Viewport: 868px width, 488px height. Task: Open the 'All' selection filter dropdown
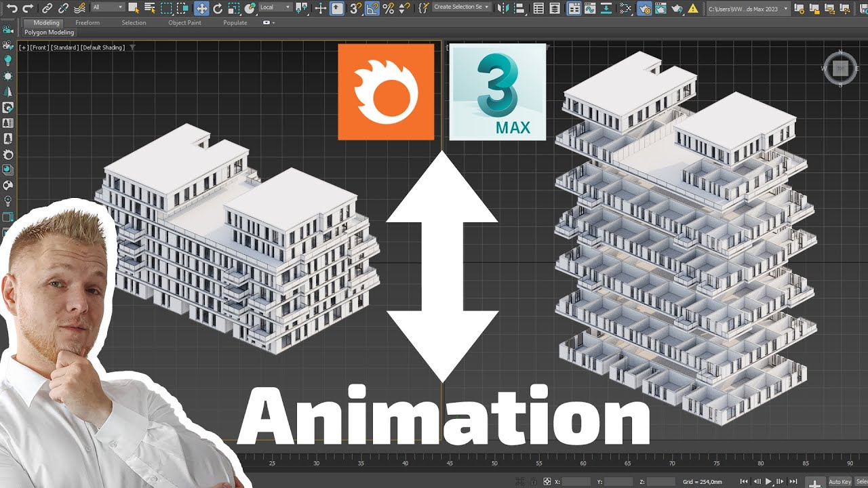pos(107,7)
